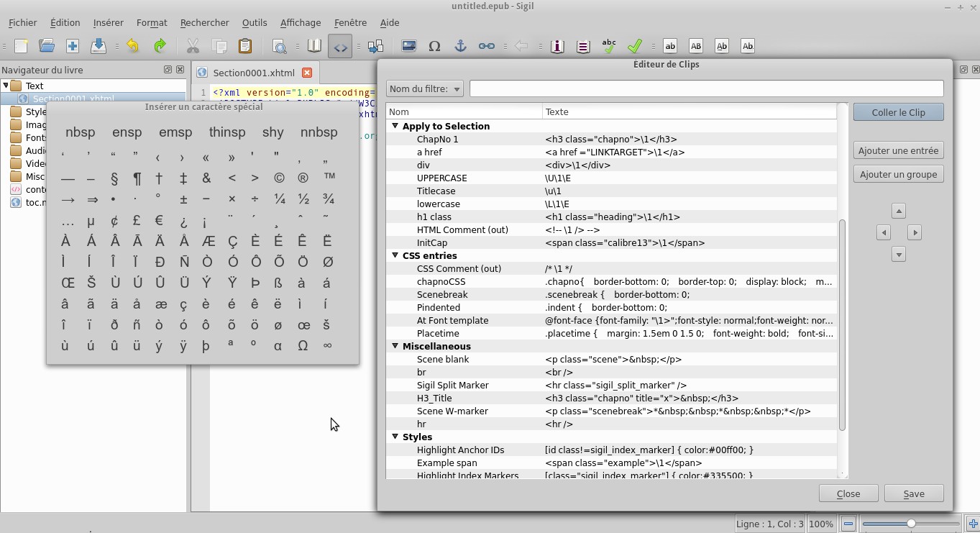Switch to Book View icon

pos(314,46)
